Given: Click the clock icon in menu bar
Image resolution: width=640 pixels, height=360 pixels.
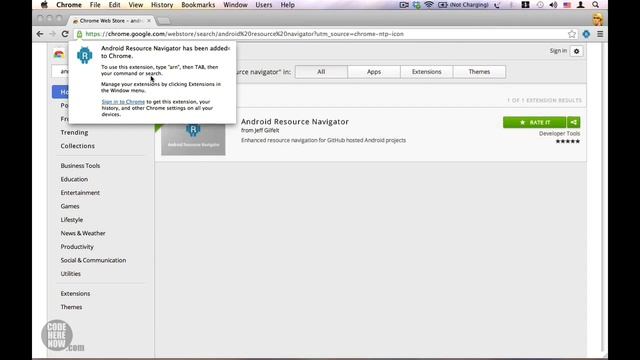Looking at the screenshot, I should pos(540,5).
